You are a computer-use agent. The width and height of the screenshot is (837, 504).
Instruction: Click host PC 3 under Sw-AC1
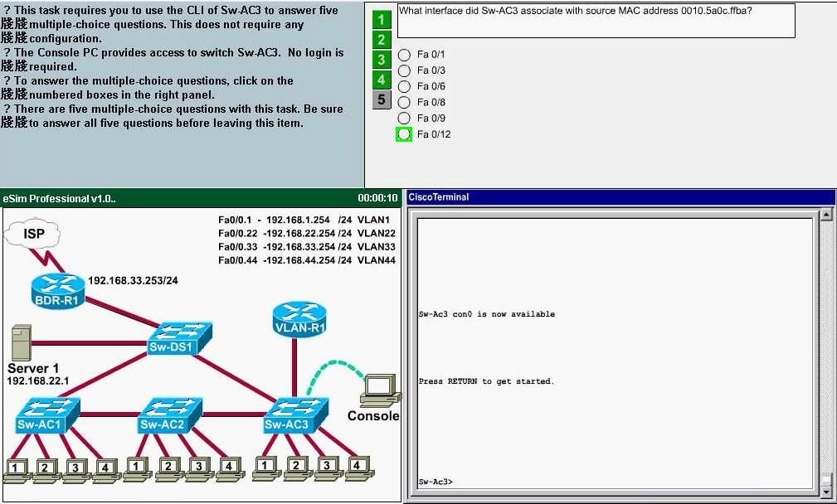pos(77,470)
